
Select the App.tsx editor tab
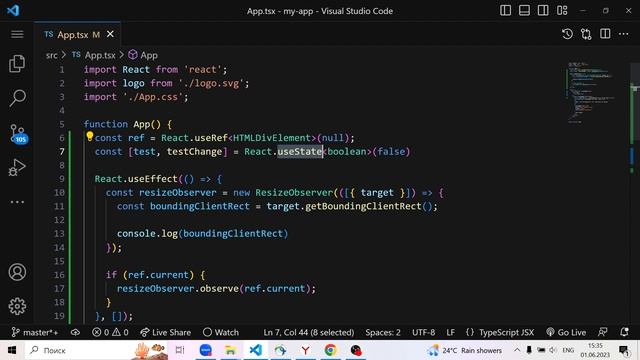tap(78, 34)
